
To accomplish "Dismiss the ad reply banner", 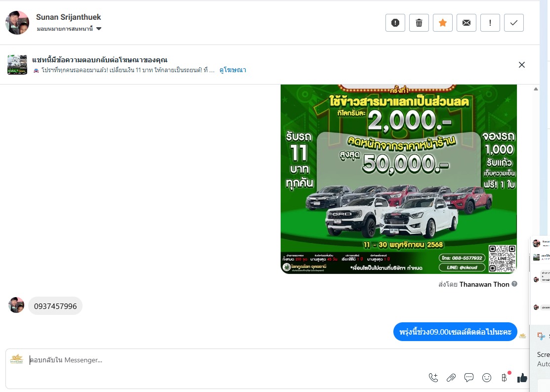I will 522,65.
